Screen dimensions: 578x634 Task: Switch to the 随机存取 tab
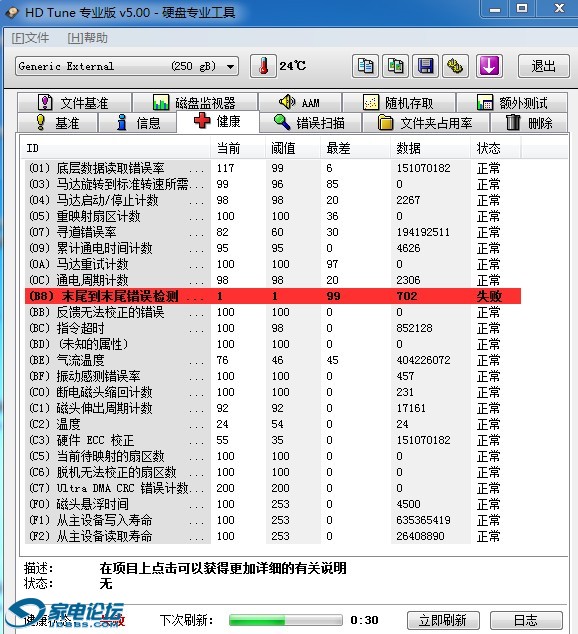(x=399, y=102)
